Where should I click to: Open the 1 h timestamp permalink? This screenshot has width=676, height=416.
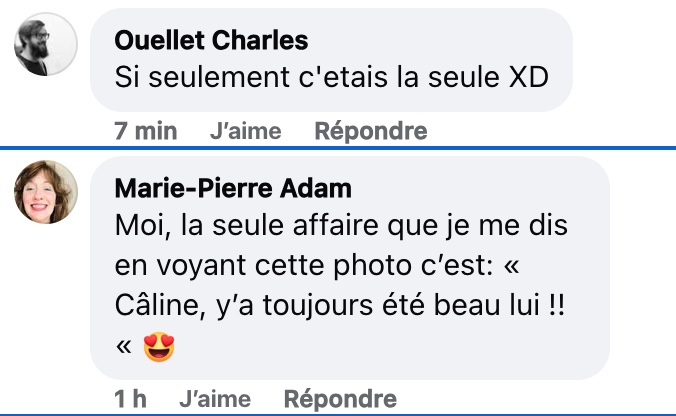[130, 399]
